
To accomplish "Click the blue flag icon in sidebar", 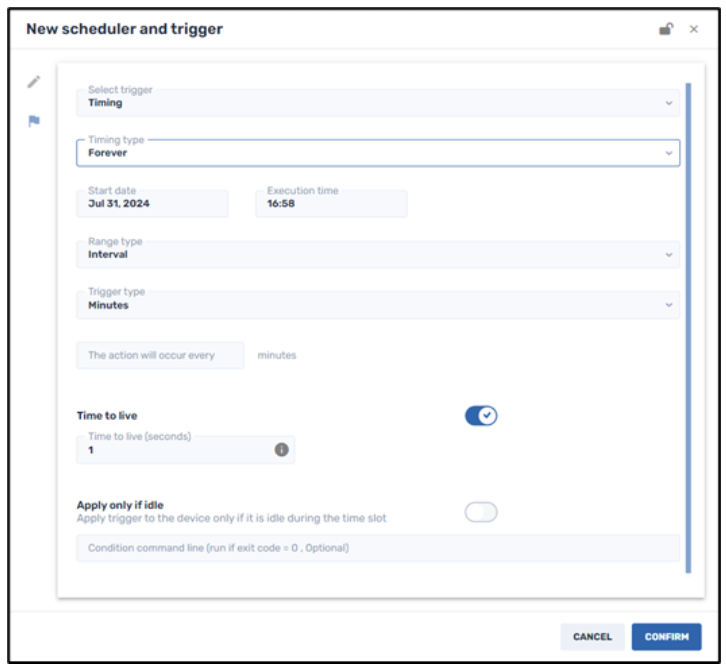I will pyautogui.click(x=34, y=122).
